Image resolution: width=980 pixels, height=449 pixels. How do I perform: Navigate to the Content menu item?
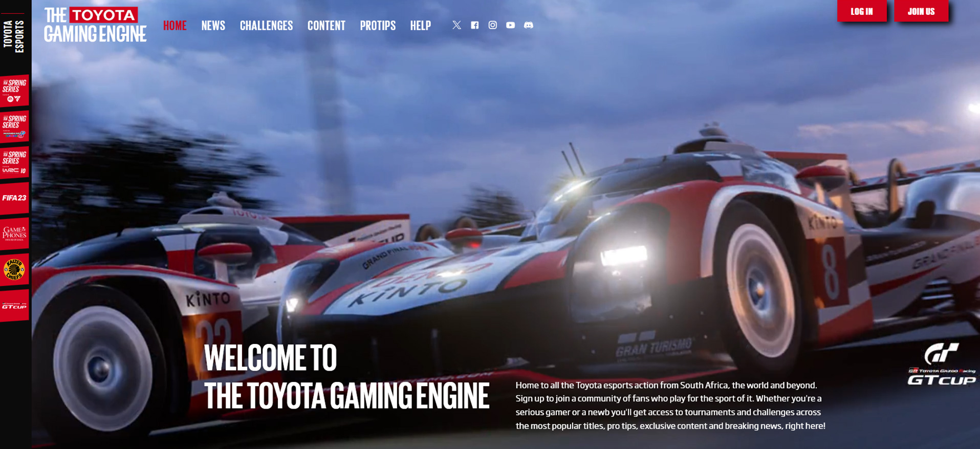326,26
